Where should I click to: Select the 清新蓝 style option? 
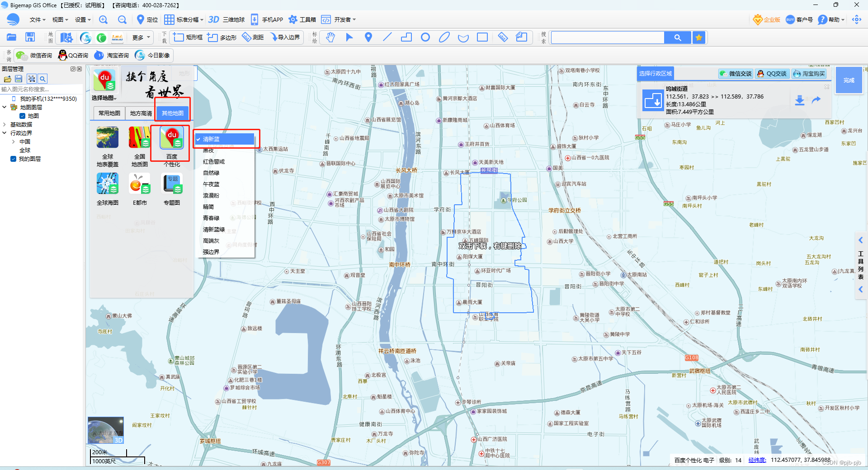(211, 139)
